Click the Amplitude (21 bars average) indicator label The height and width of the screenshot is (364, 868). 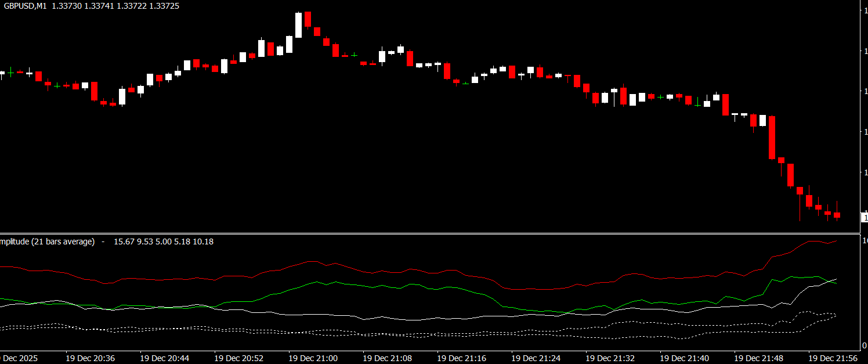pyautogui.click(x=46, y=242)
